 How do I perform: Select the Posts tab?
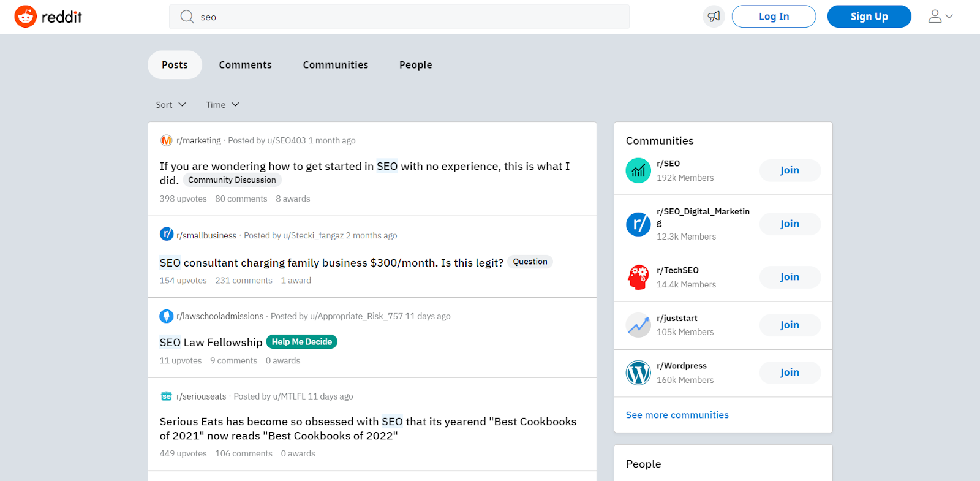coord(175,65)
